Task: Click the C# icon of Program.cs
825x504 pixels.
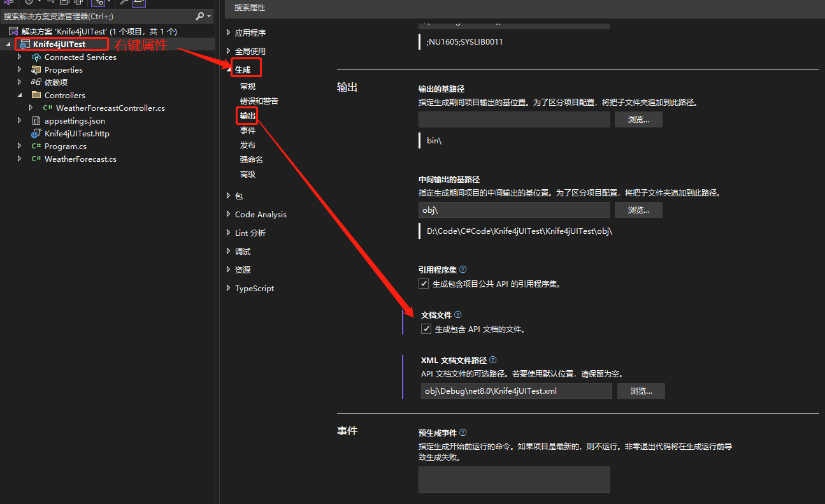Action: coord(36,147)
